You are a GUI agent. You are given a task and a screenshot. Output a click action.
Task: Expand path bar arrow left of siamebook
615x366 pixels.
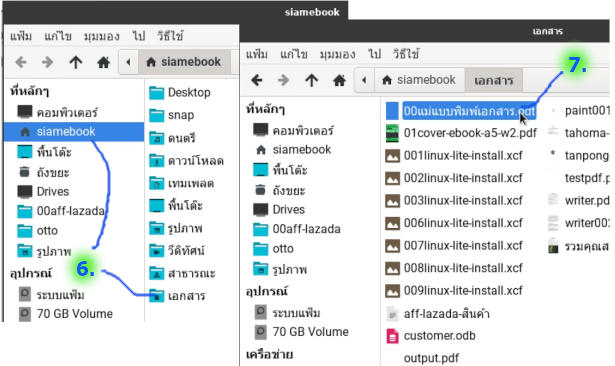[128, 62]
